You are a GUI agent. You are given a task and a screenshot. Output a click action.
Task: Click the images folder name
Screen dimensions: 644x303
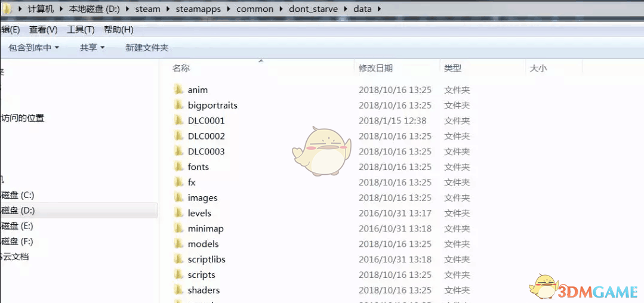point(202,198)
